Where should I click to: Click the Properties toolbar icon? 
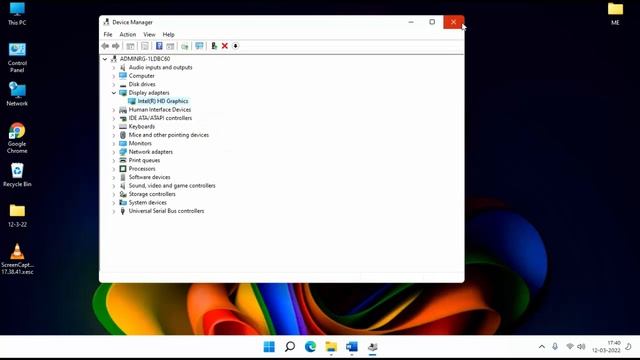click(x=144, y=46)
